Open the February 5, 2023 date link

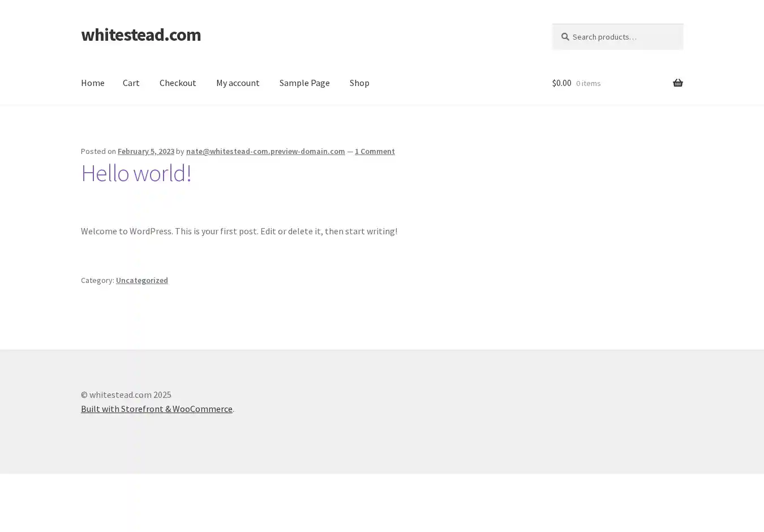(x=145, y=151)
